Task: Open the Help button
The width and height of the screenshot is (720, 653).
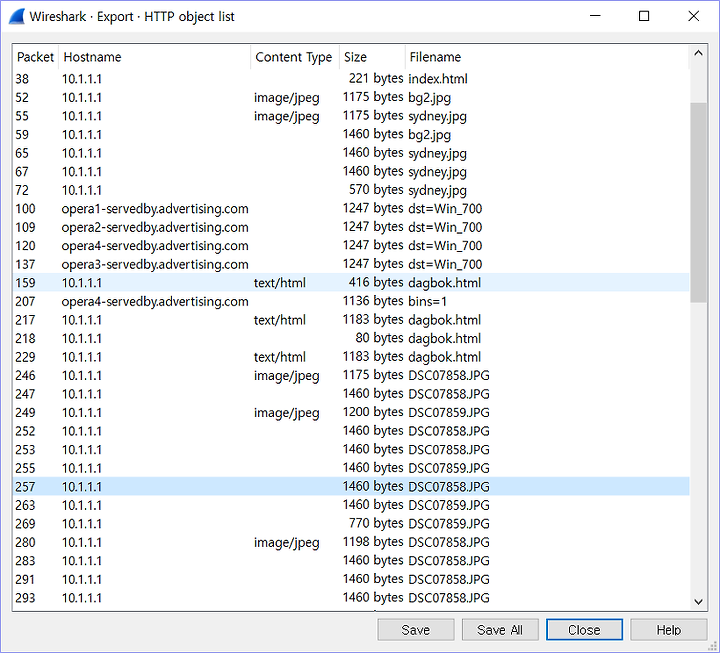Action: [668, 630]
